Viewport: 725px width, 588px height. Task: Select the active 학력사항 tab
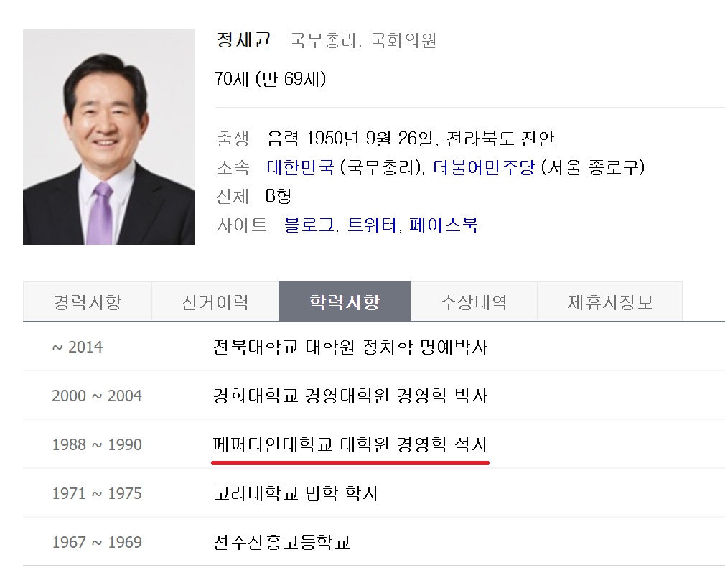[x=344, y=302]
